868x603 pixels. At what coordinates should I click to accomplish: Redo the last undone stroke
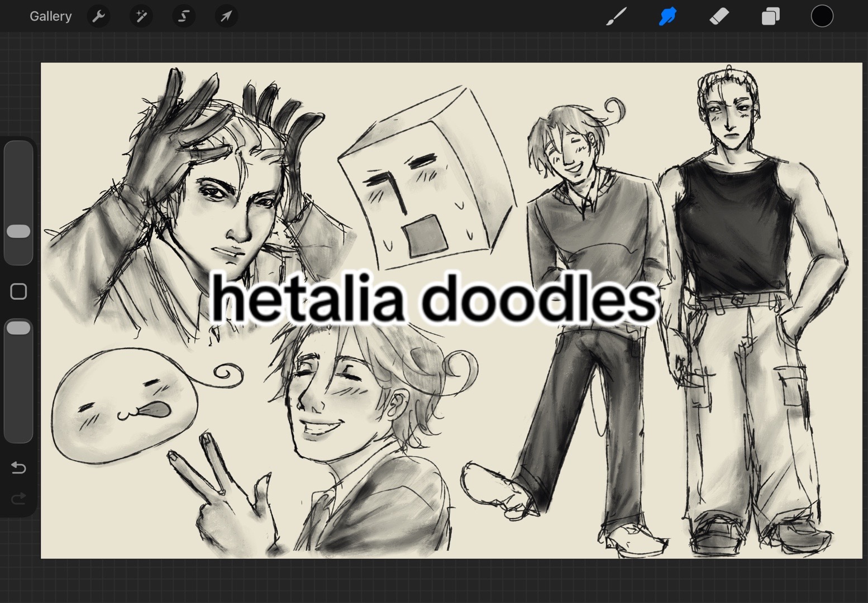(18, 498)
